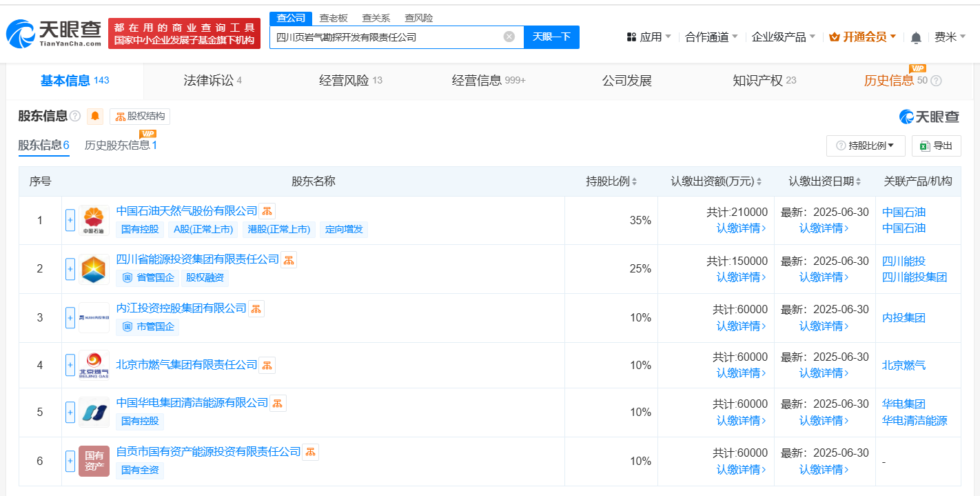Switch to the 法律诉讼 tab

(212, 81)
